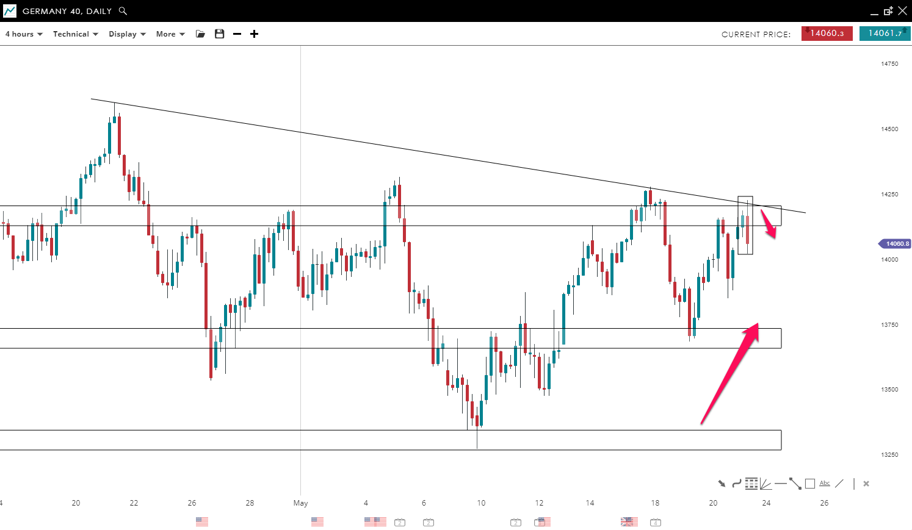Open the Display dropdown menu
Viewport: 912px width, 530px height.
(127, 34)
